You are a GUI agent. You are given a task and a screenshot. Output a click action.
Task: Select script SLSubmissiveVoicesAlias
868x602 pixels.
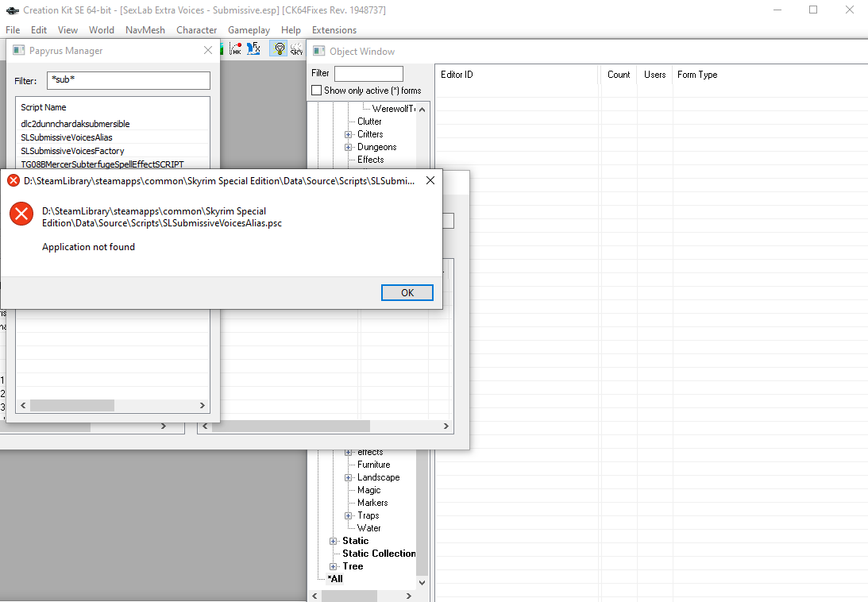(67, 137)
